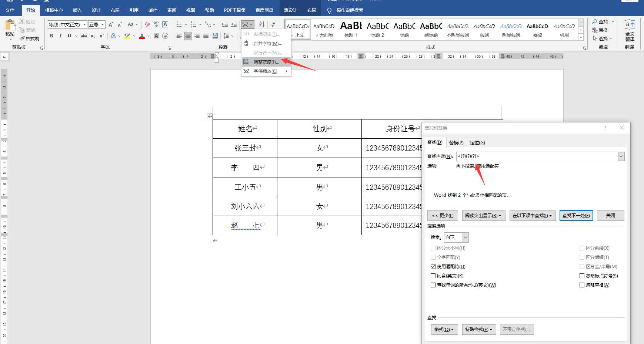This screenshot has height=344, width=644.
Task: Open the Phonetic Guide (wén) tool
Action: pos(156,24)
